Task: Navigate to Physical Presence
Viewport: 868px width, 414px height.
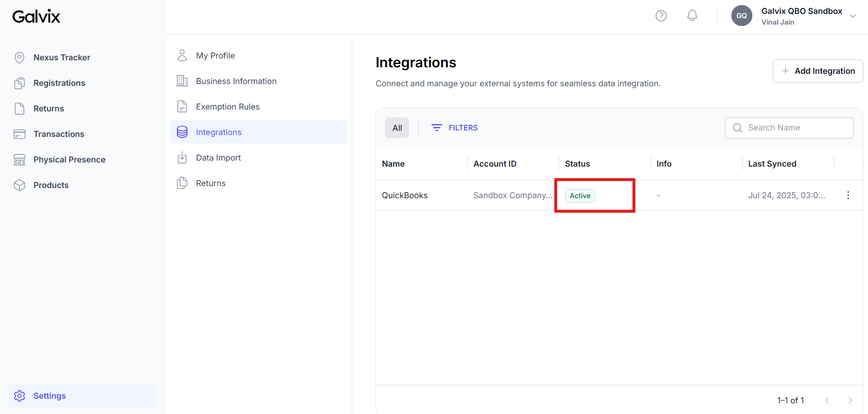Action: pos(70,160)
